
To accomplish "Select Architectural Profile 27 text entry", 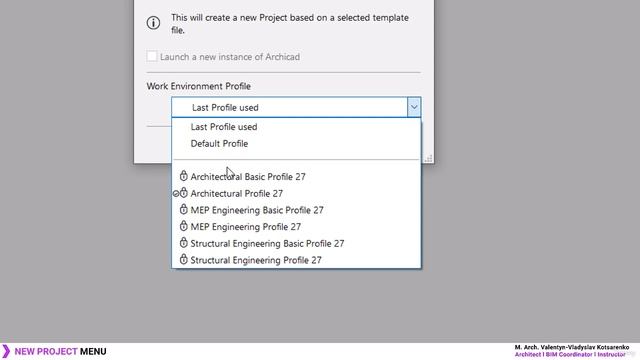I will click(x=237, y=193).
